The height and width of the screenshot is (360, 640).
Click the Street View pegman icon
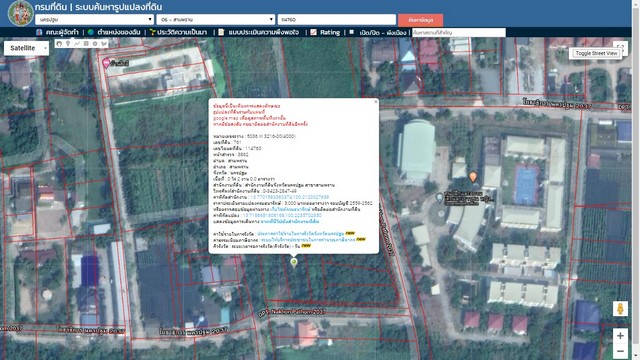coord(620,309)
